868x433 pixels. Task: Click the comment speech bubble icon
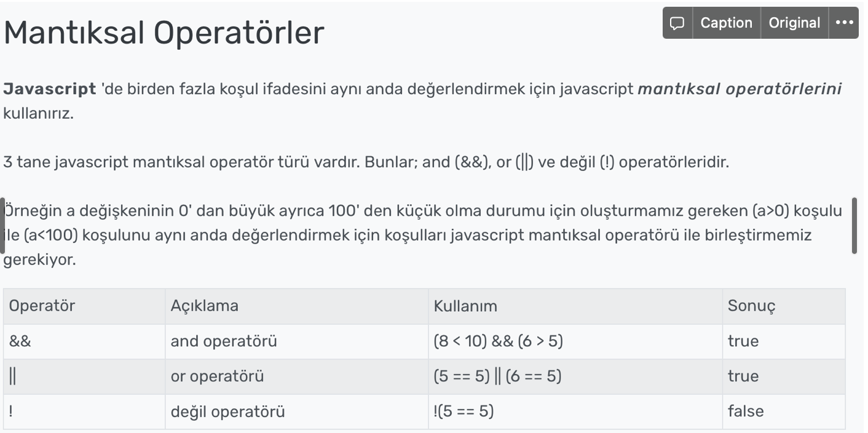[x=677, y=23]
